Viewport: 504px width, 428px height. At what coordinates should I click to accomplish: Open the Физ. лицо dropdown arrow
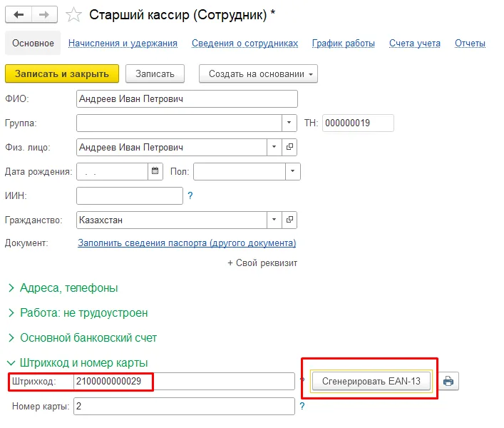click(x=274, y=147)
